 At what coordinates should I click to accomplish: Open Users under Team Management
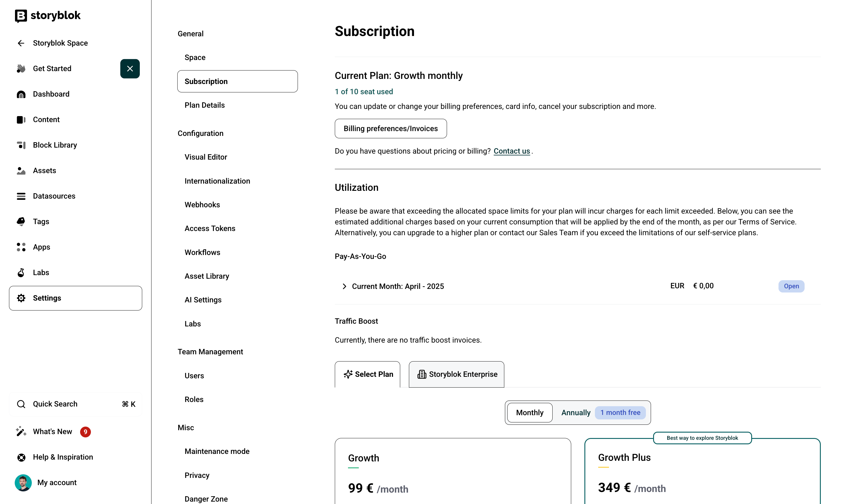click(x=194, y=376)
